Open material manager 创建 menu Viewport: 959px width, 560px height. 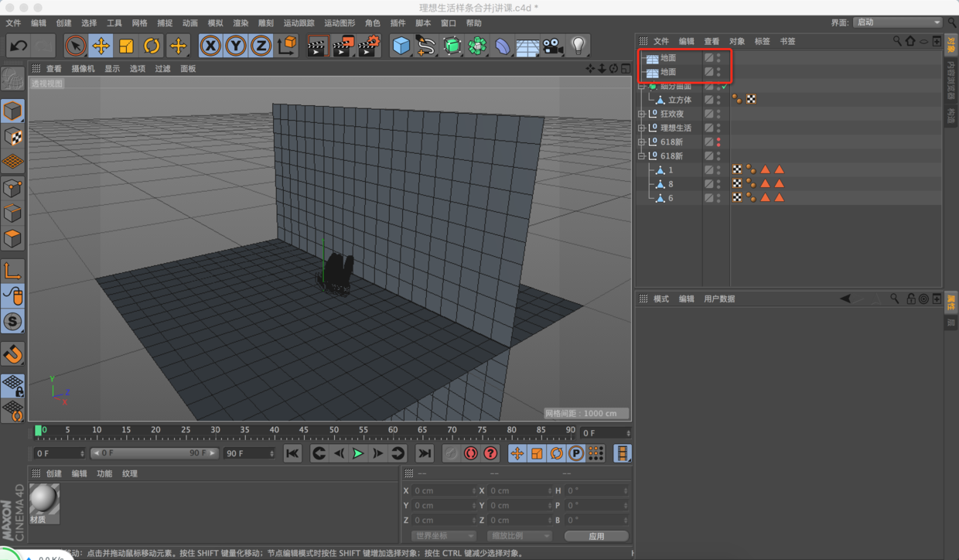[x=53, y=473]
